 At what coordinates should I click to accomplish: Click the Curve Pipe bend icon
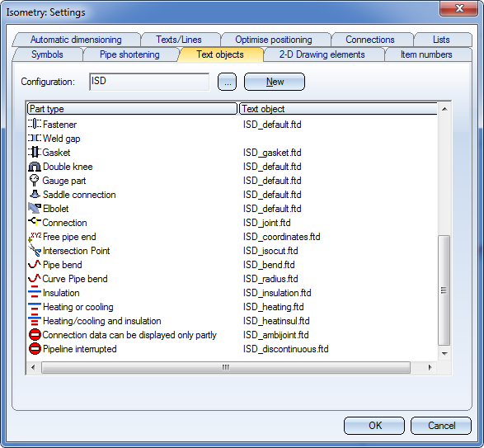coord(35,278)
